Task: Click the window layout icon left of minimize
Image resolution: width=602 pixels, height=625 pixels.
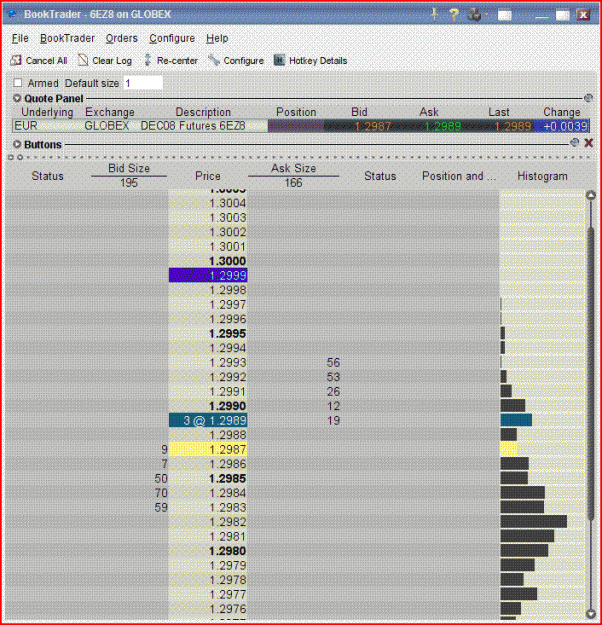Action: point(504,15)
